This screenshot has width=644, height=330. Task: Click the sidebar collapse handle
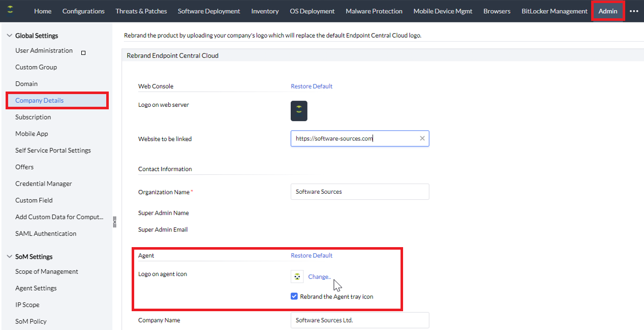click(115, 222)
